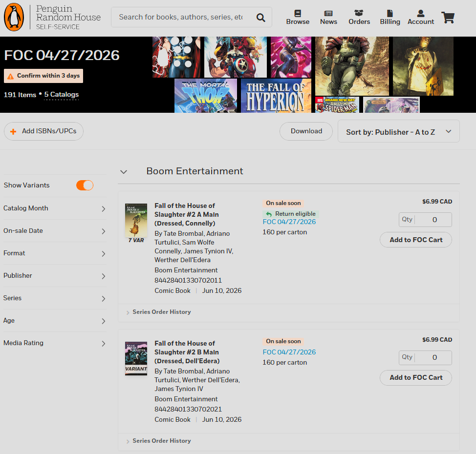Open title Fall of the House of Slaughter #2 B Main
476x454 pixels.
click(187, 352)
